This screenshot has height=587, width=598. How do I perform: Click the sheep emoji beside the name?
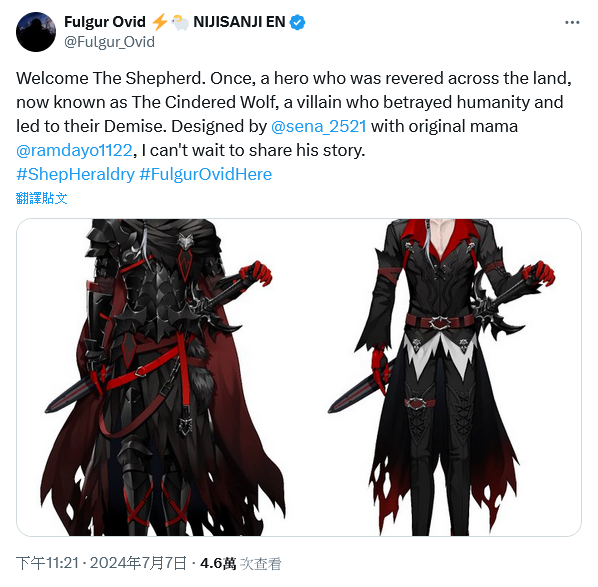click(x=180, y=23)
